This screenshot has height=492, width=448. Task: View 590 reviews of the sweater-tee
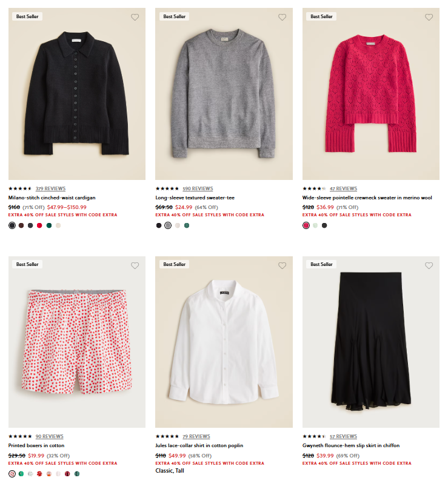tap(198, 188)
